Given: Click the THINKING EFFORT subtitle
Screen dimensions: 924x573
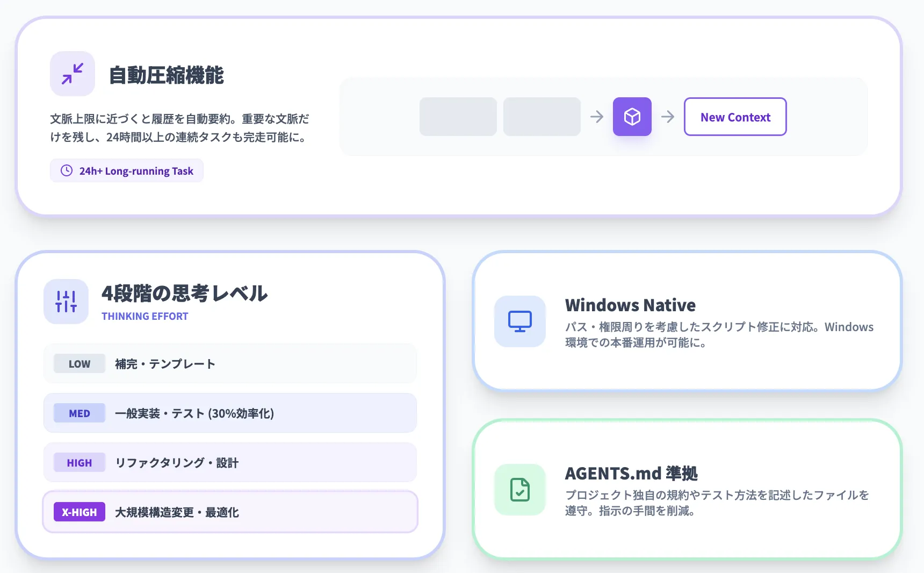Looking at the screenshot, I should pos(145,317).
